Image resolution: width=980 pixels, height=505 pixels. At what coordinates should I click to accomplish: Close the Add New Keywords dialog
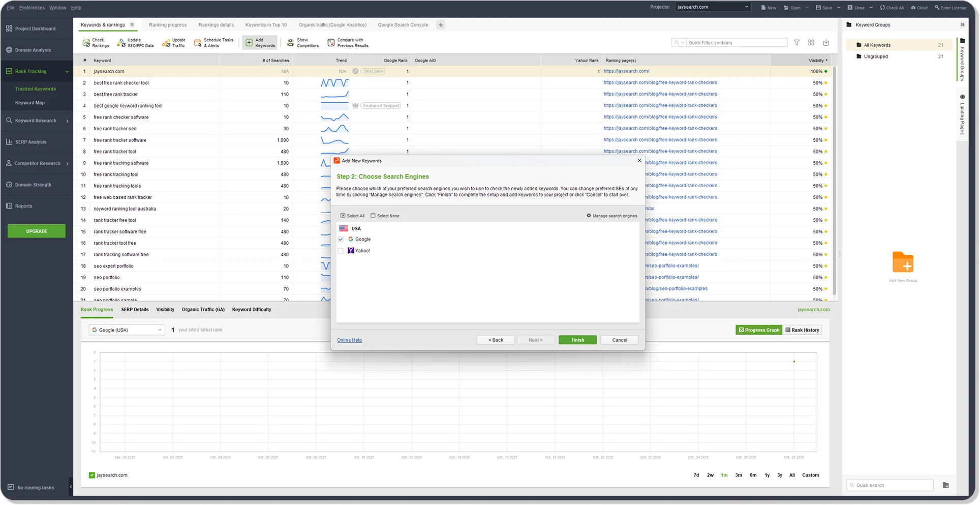click(x=639, y=160)
